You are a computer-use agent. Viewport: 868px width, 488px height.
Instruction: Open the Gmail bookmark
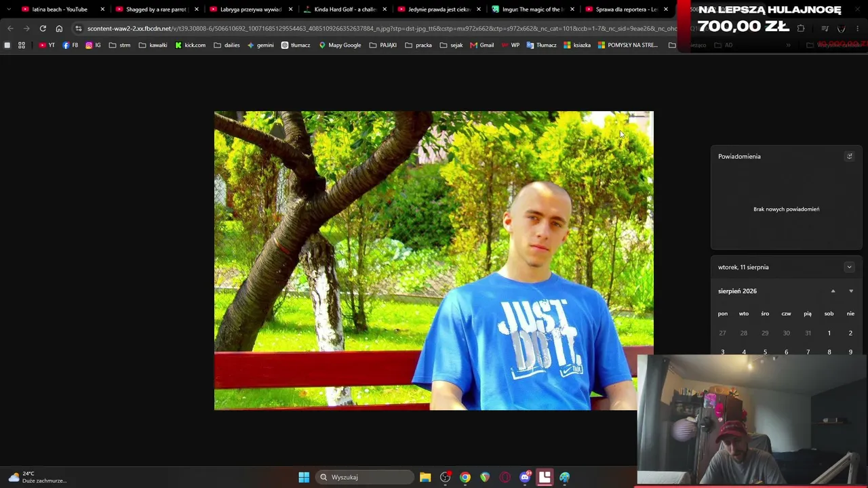(481, 45)
